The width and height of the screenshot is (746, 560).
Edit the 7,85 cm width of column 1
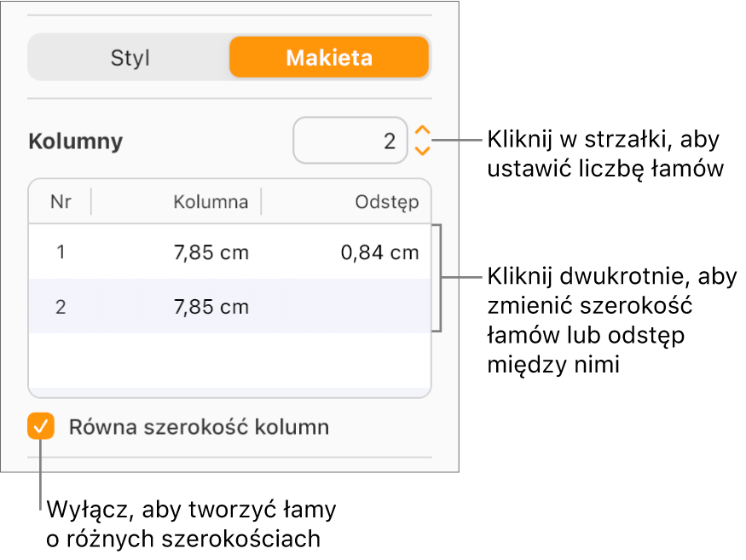(x=211, y=251)
